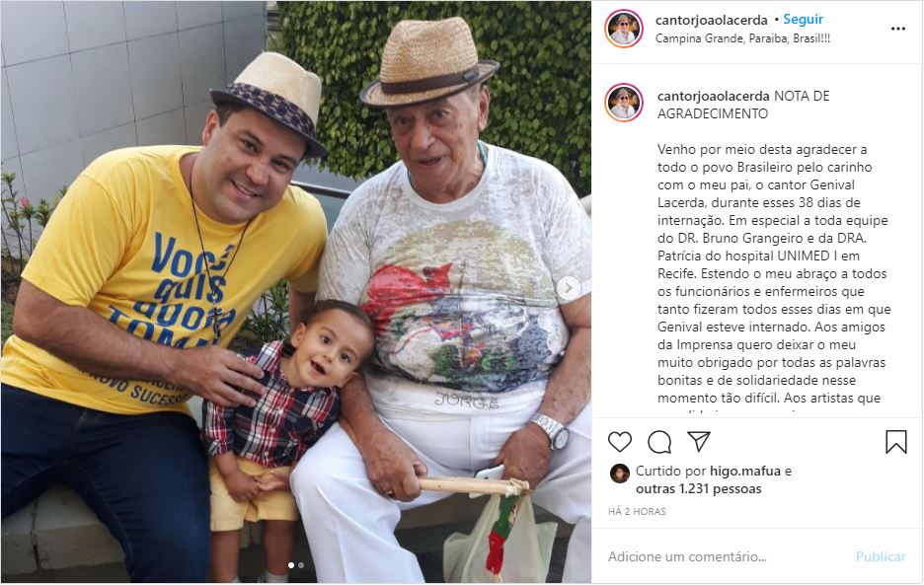Open the three-dot more options menu
The image size is (924, 585).
click(x=897, y=29)
